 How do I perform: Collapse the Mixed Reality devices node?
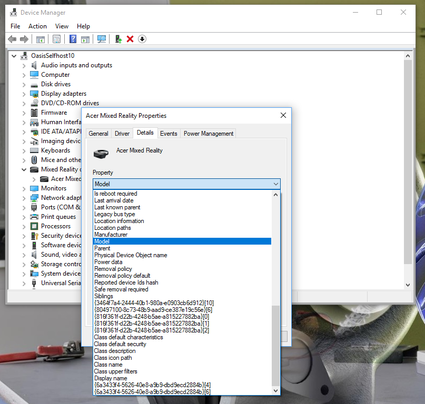point(24,169)
